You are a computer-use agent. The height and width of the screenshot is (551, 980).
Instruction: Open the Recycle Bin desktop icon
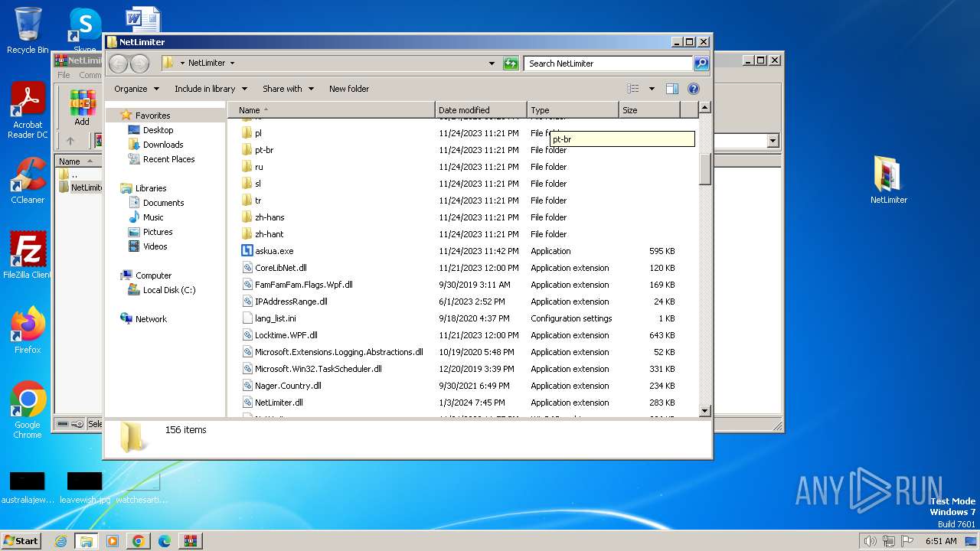(28, 31)
